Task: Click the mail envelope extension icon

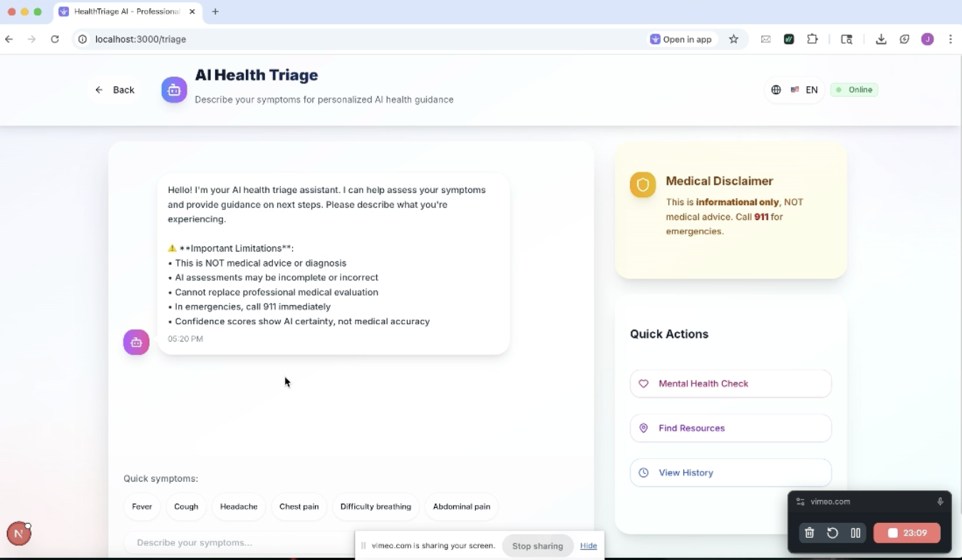Action: coord(765,39)
